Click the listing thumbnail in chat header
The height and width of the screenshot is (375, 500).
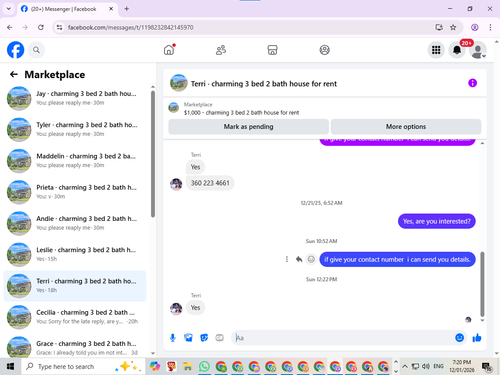coord(179,83)
